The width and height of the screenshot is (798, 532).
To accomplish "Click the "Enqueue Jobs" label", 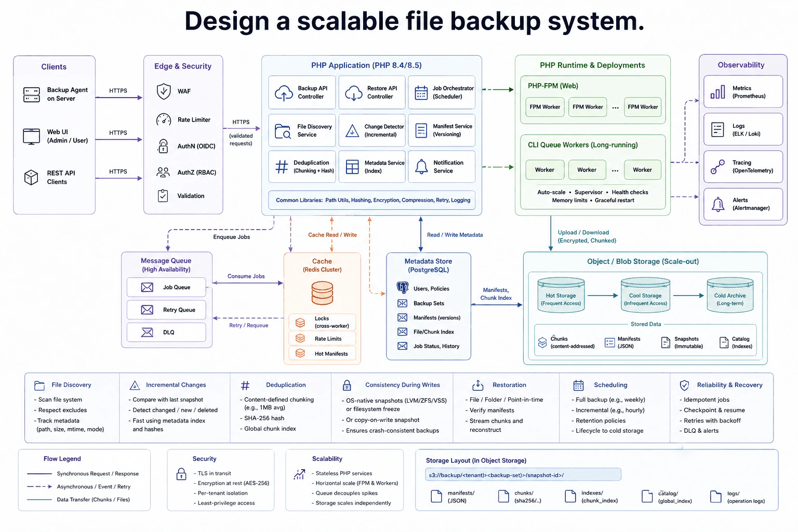I will [232, 237].
